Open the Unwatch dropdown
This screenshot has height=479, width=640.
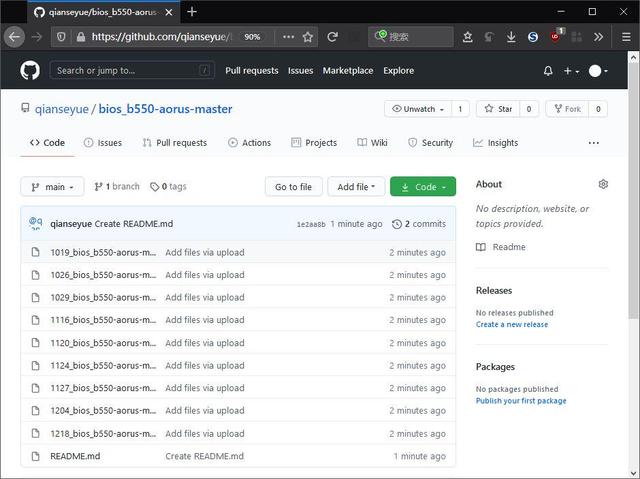(x=418, y=109)
